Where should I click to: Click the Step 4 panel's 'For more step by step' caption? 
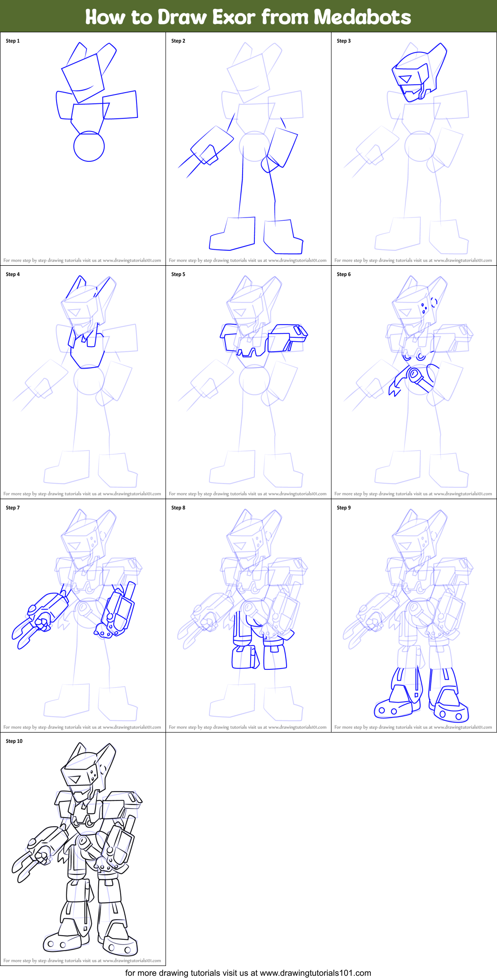82,494
